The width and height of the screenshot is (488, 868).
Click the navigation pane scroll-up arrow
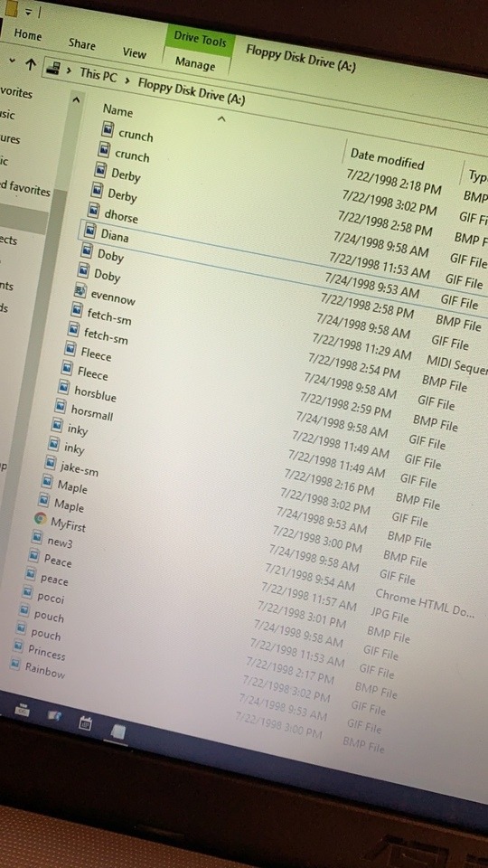tap(76, 100)
